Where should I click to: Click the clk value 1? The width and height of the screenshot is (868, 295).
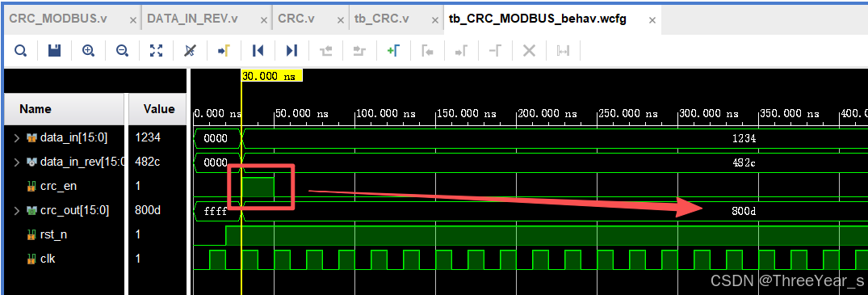(138, 259)
